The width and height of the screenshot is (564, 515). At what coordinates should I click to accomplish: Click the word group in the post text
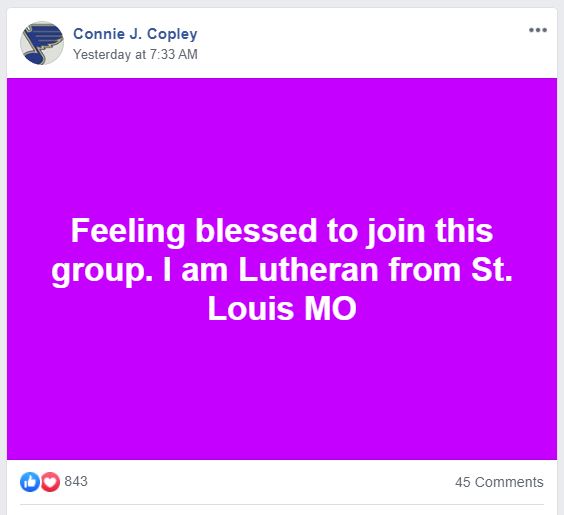click(99, 272)
